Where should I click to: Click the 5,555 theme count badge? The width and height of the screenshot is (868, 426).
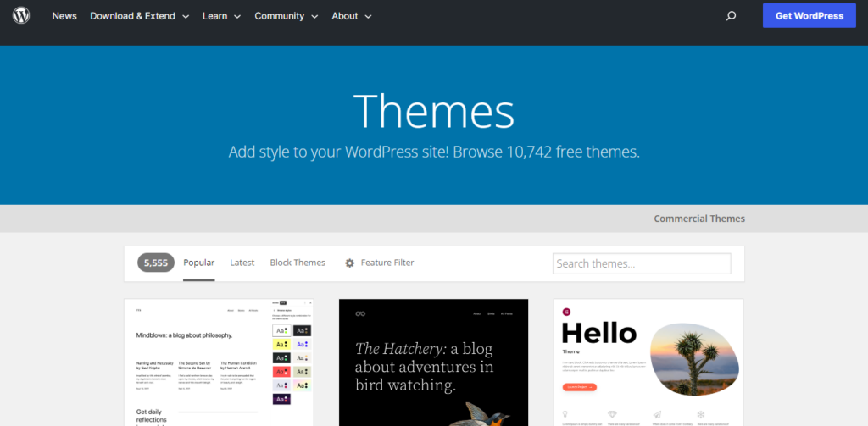click(x=156, y=263)
